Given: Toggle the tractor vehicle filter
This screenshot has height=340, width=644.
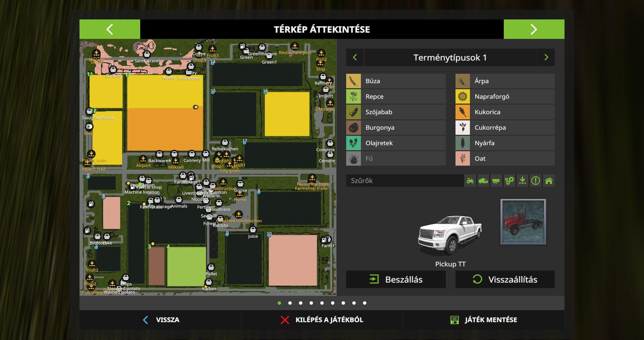Looking at the screenshot, I should [x=470, y=181].
